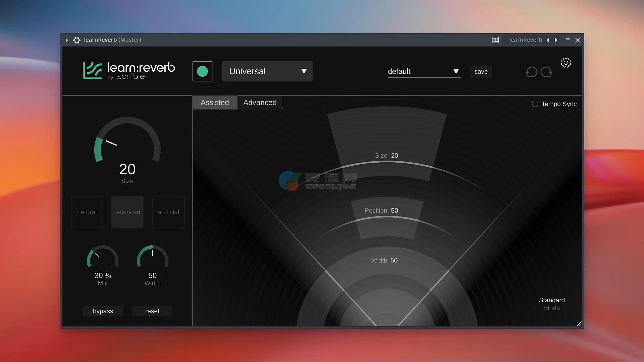This screenshot has height=362, width=644.
Task: Go to next preset arrow
Action: (x=556, y=40)
